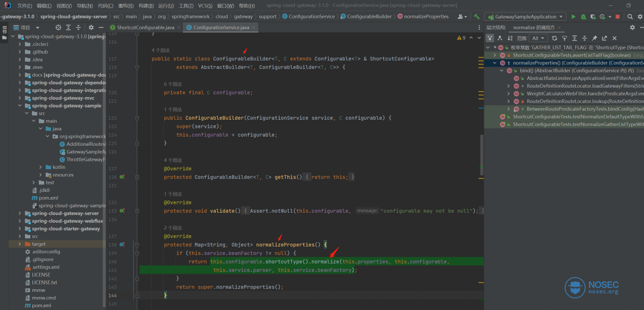Expand the kotlin folder
This screenshot has width=644, height=310.
pyautogui.click(x=41, y=167)
